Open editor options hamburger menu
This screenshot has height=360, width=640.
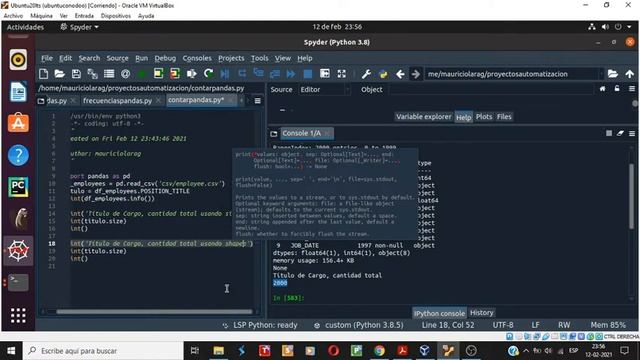tap(258, 101)
